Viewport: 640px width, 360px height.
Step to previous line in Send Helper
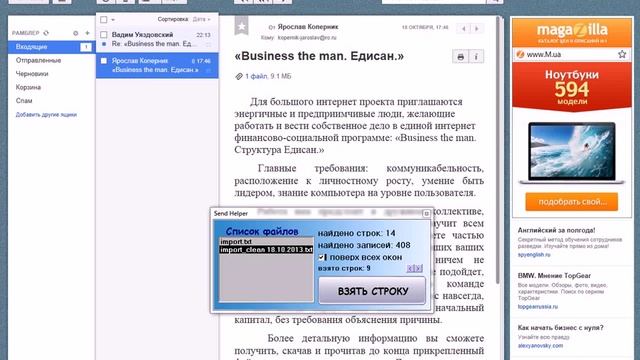410,268
